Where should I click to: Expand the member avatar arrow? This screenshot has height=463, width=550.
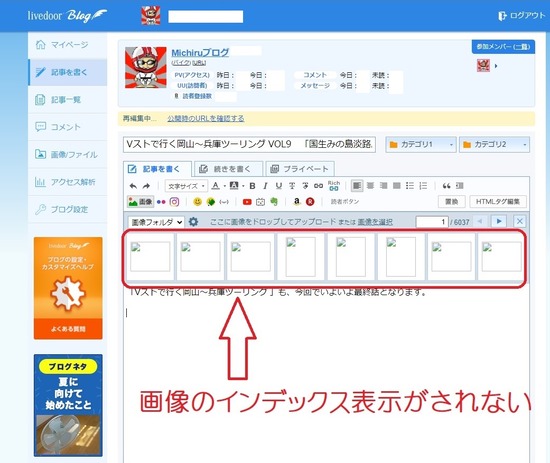(x=496, y=66)
